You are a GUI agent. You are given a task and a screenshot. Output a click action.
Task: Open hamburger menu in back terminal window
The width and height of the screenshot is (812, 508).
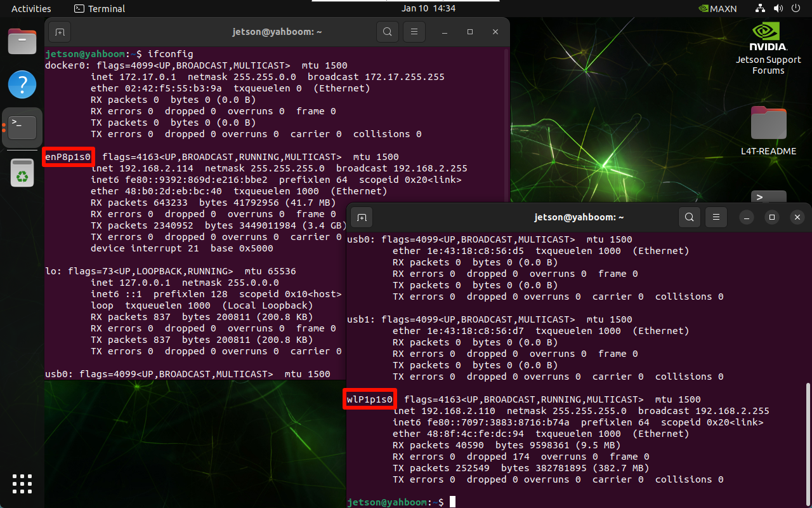coord(414,32)
